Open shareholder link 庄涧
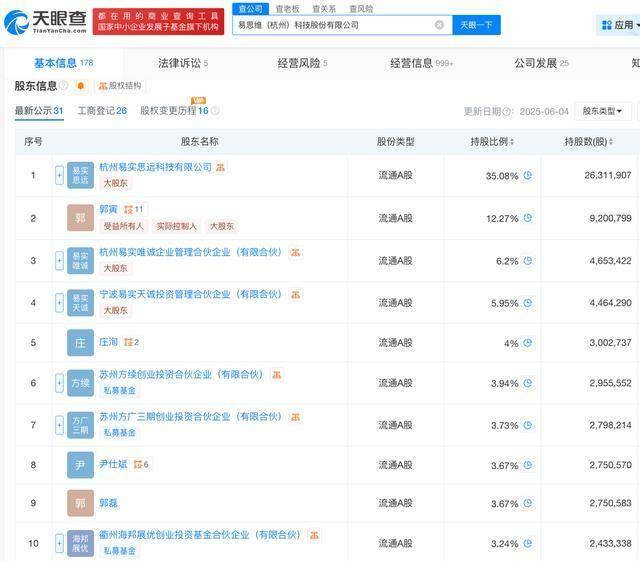The image size is (640, 561). 108,342
